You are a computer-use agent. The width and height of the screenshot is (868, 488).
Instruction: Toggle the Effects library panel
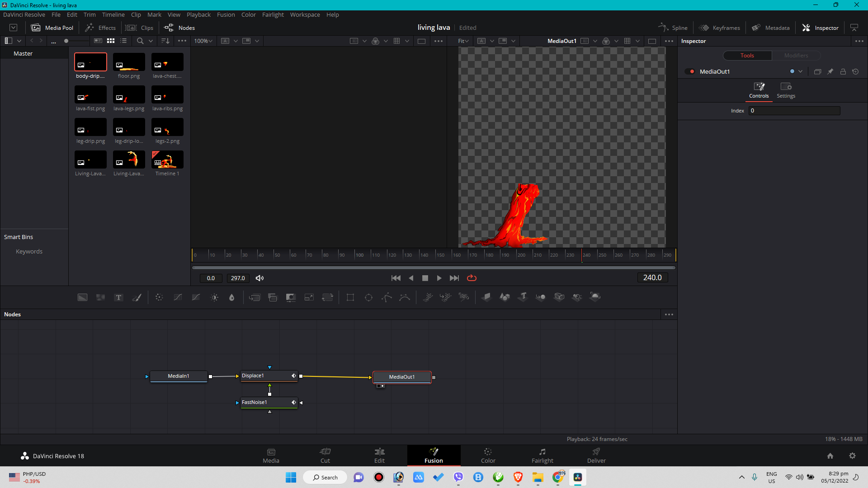(x=100, y=28)
